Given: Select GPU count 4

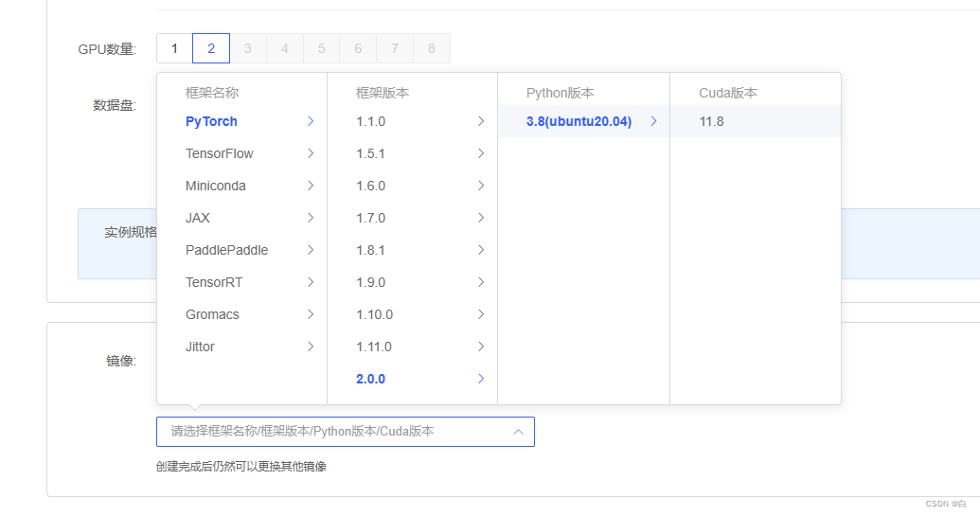Looking at the screenshot, I should click(284, 48).
